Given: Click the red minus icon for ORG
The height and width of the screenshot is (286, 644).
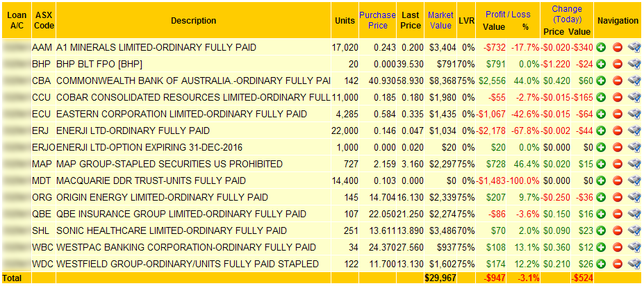Looking at the screenshot, I should click(x=618, y=197).
